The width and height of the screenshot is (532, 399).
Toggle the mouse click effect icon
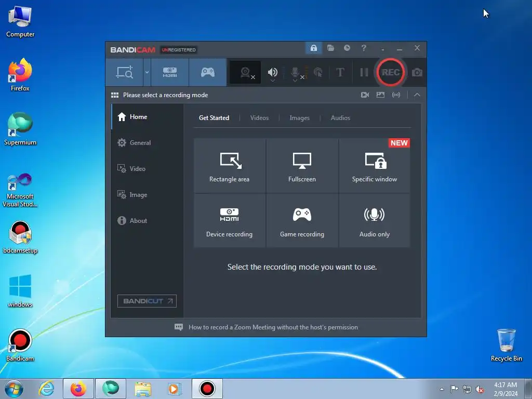point(318,72)
